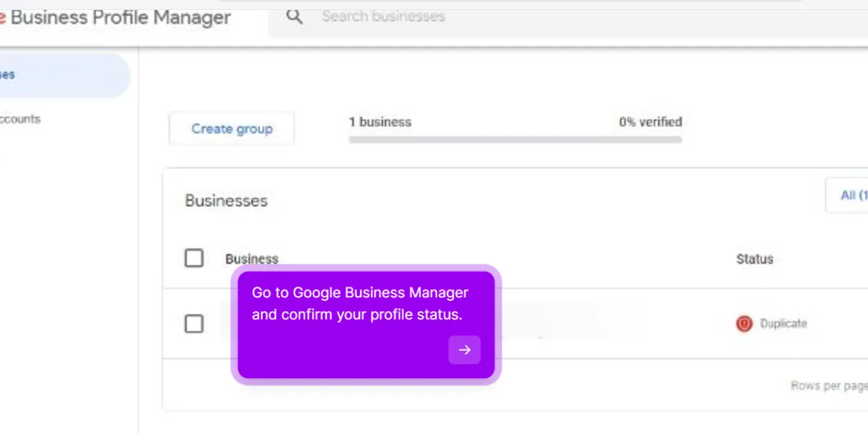Click the Business column header

(251, 259)
